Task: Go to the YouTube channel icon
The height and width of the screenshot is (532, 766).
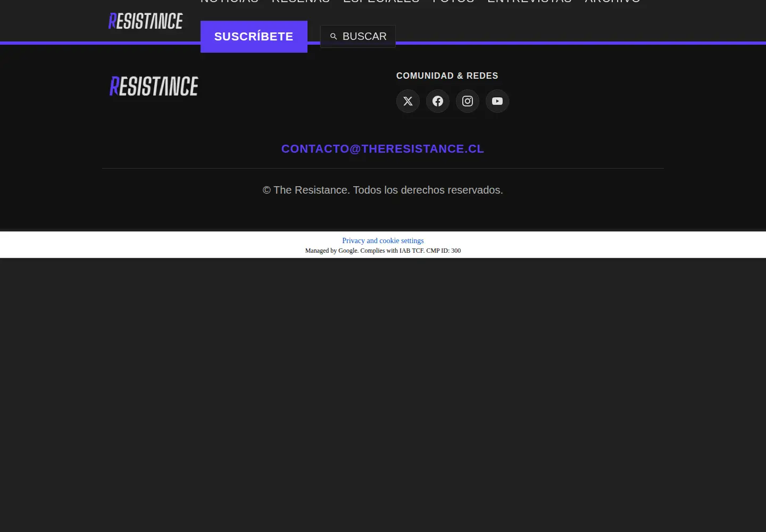Action: click(497, 101)
